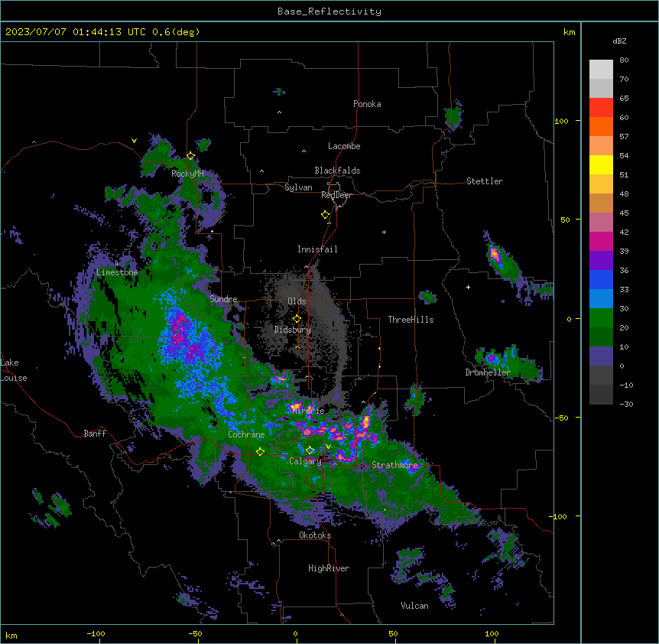Image resolution: width=659 pixels, height=644 pixels.
Task: Click the Strathmore label
Action: (394, 465)
